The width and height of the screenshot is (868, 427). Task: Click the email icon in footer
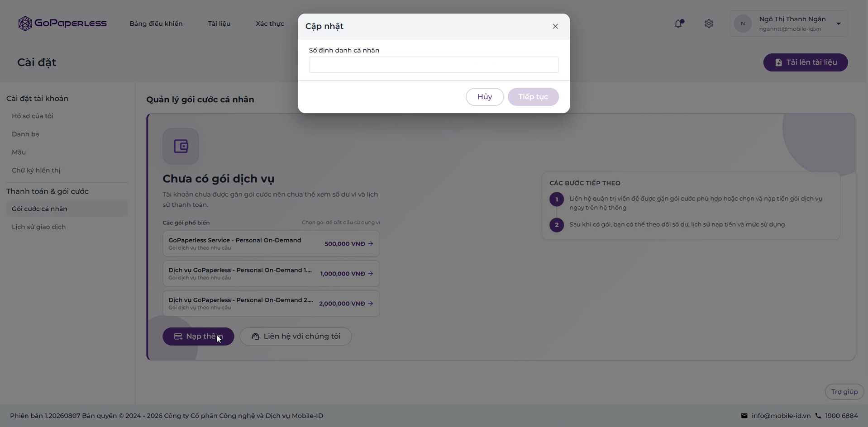click(744, 416)
